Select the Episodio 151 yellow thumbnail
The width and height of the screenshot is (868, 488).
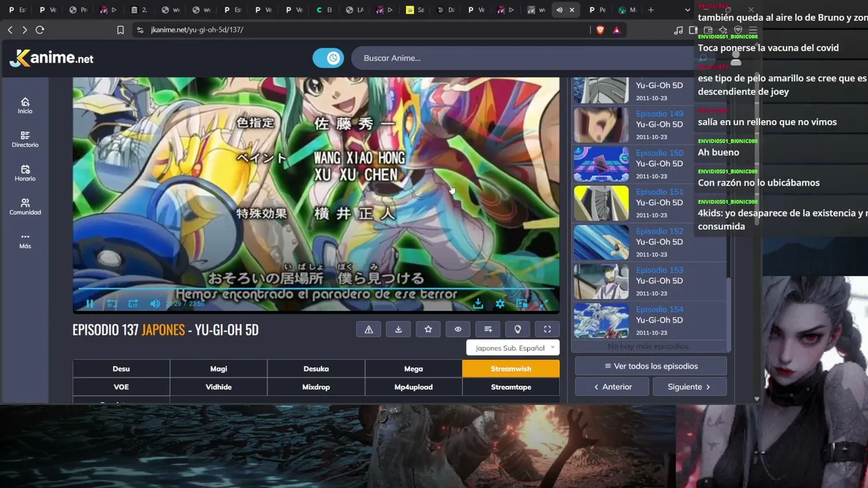[x=601, y=203]
